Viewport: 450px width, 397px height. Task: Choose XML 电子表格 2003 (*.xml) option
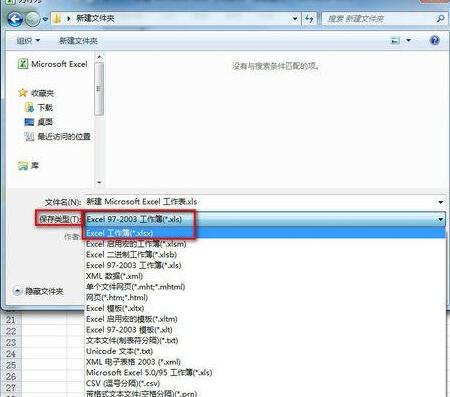click(265, 362)
